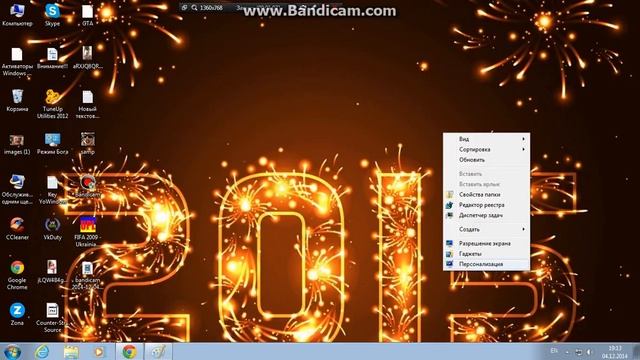The image size is (640, 360).
Task: Open Редактор реестра from context menu
Action: [x=487, y=205]
